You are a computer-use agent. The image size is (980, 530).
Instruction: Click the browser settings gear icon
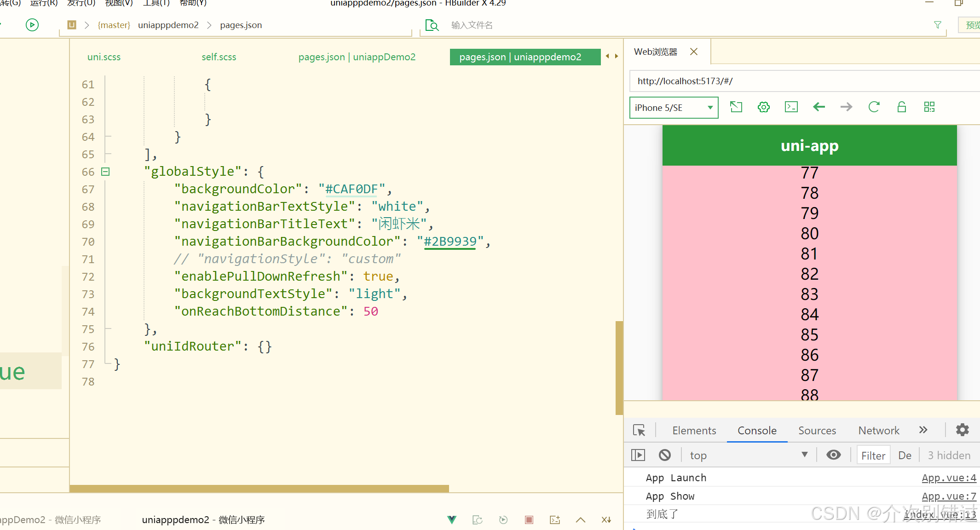[764, 107]
